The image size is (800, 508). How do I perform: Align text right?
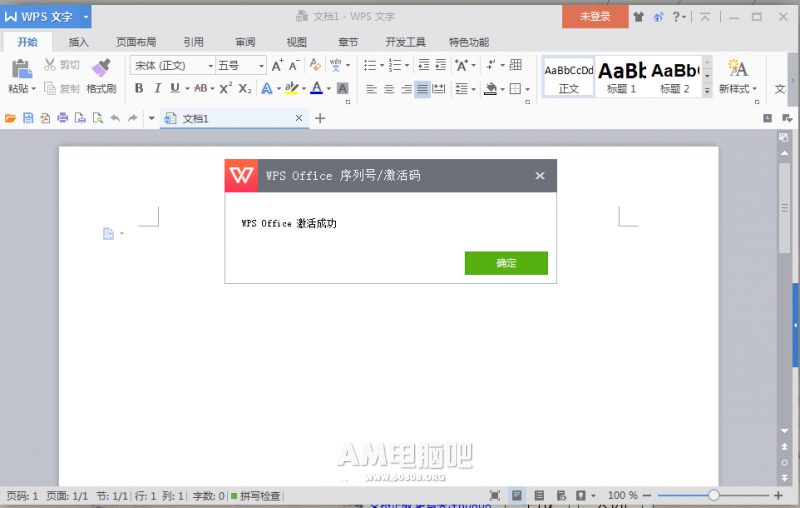click(x=406, y=89)
